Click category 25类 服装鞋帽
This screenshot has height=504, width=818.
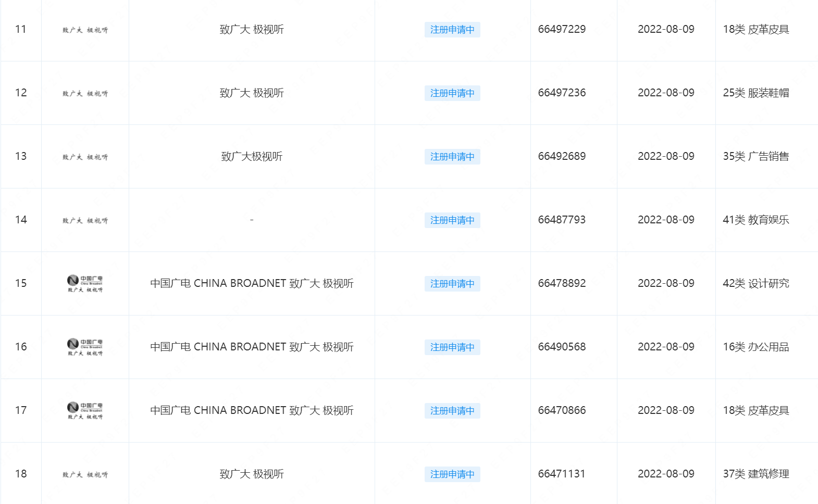coord(756,93)
